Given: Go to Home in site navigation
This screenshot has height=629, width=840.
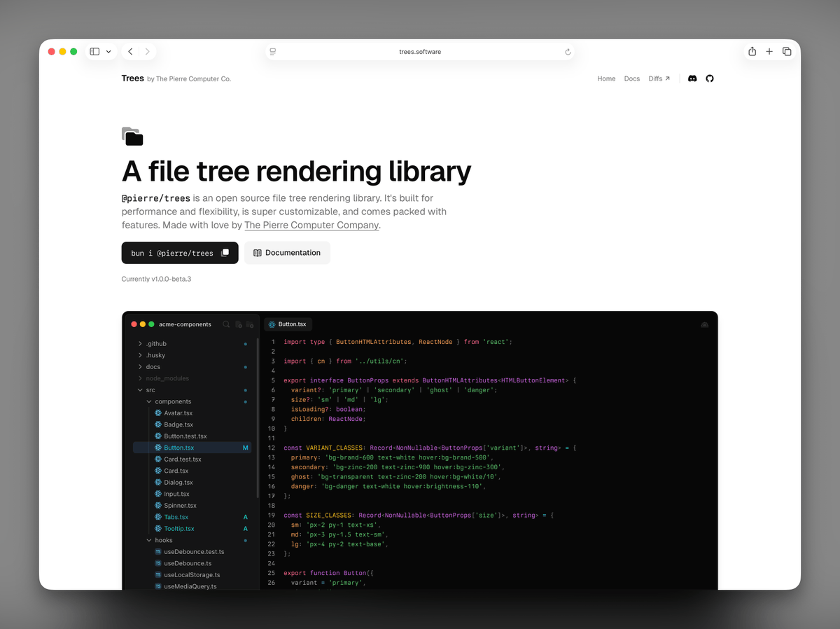Looking at the screenshot, I should (606, 78).
